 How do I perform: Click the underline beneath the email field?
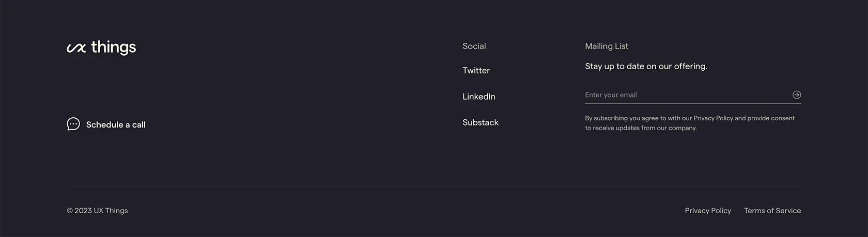pyautogui.click(x=693, y=103)
